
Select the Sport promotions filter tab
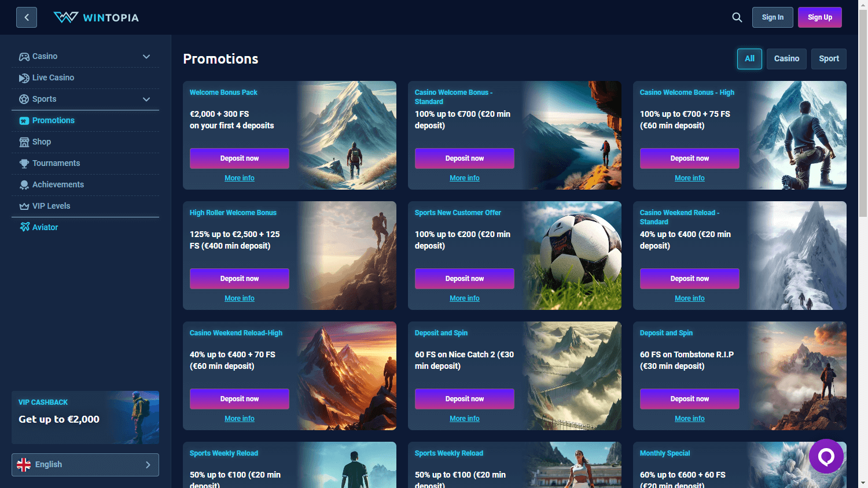point(829,58)
